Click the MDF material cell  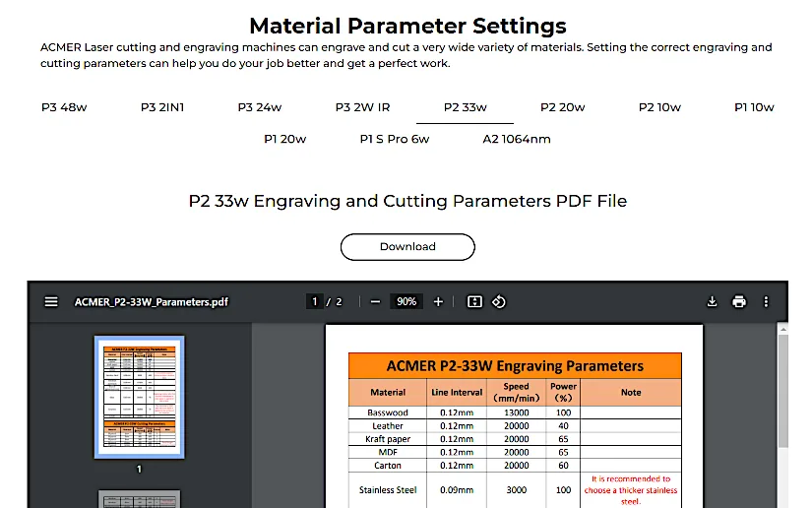click(x=388, y=452)
